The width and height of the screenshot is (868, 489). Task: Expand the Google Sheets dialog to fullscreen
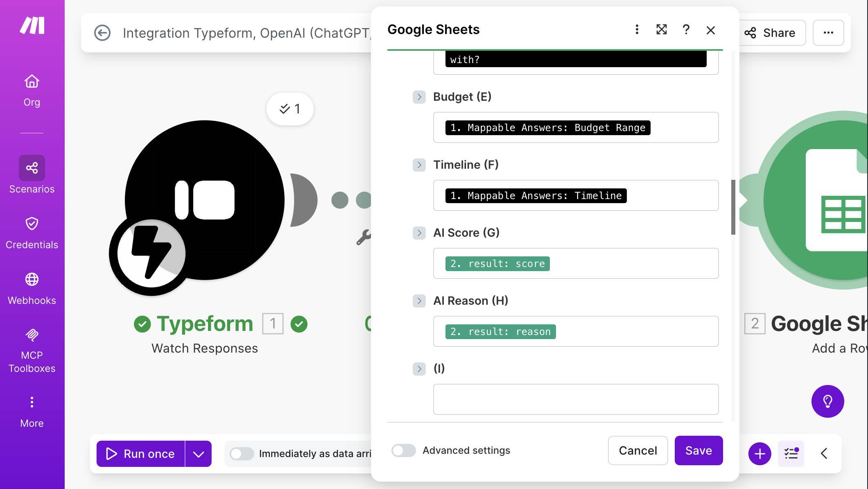click(662, 29)
